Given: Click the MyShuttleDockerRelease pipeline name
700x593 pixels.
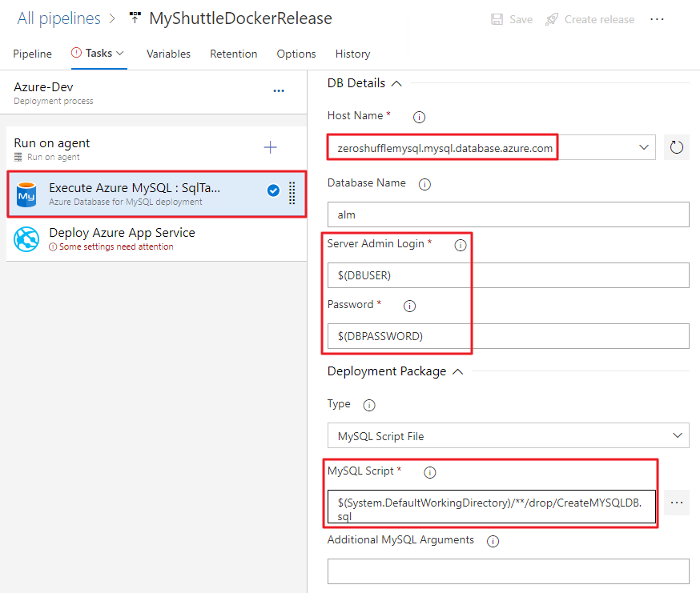Looking at the screenshot, I should tap(240, 18).
